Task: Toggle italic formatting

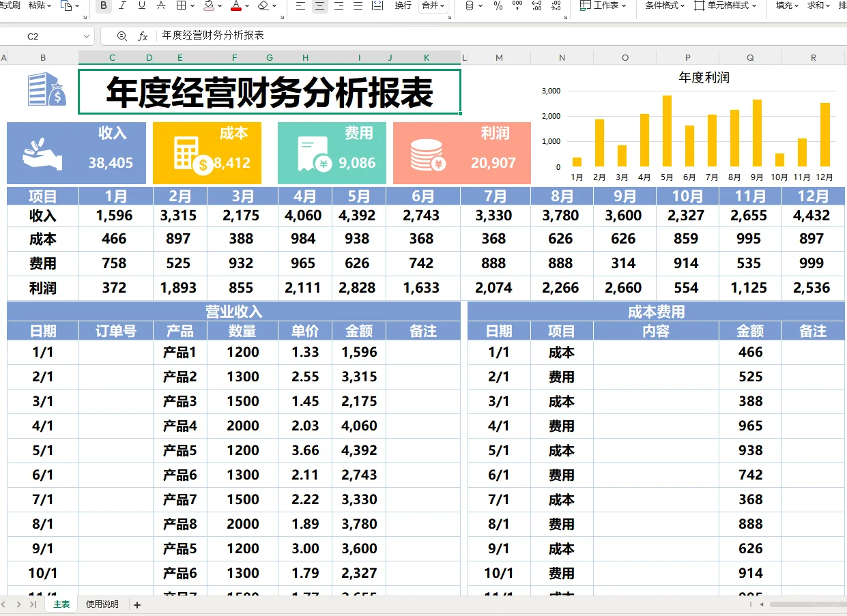Action: (x=122, y=5)
